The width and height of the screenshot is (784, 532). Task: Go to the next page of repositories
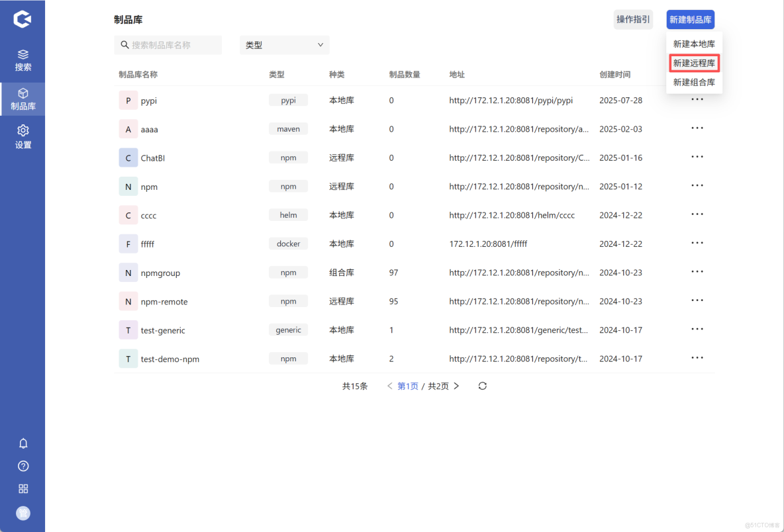click(x=456, y=386)
